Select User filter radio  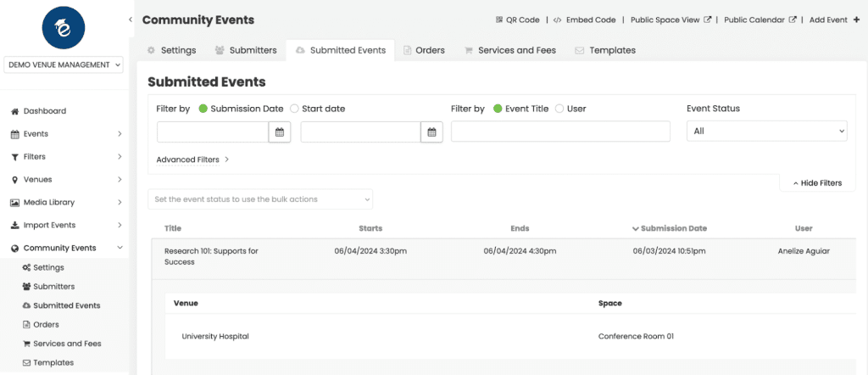click(x=559, y=109)
